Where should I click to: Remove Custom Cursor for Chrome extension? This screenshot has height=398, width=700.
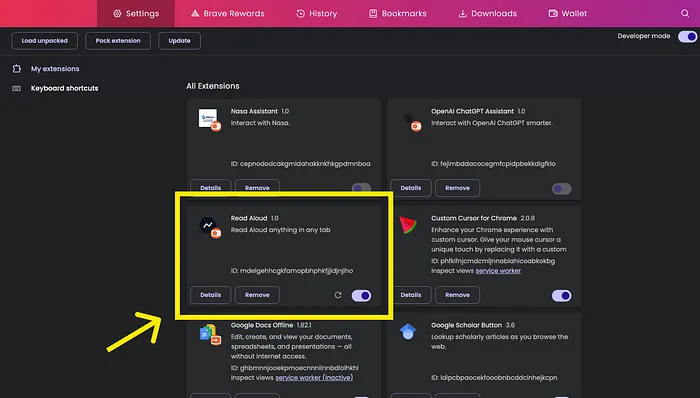[458, 295]
